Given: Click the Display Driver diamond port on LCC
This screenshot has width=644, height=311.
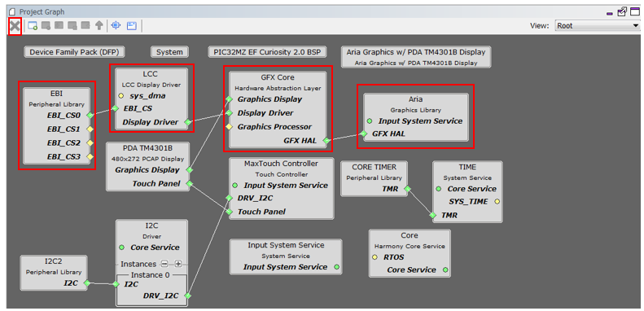Looking at the screenshot, I should [188, 122].
